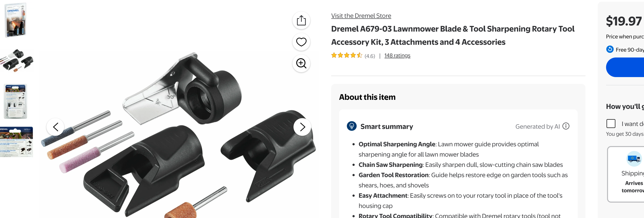Add item to favorites with heart icon
The image size is (644, 218).
tap(301, 42)
